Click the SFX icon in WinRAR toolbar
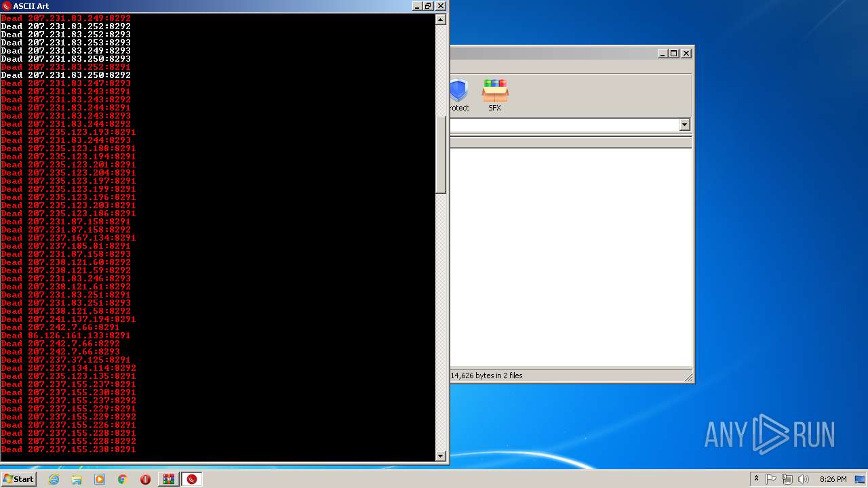This screenshot has width=868, height=488. click(x=495, y=95)
